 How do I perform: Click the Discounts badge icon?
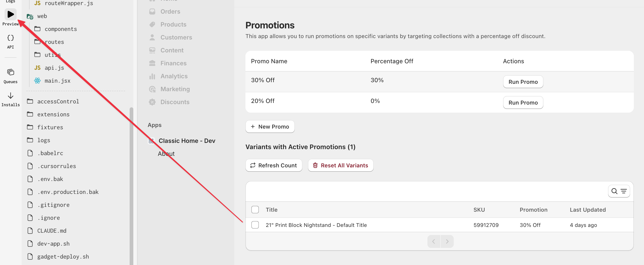click(x=152, y=102)
